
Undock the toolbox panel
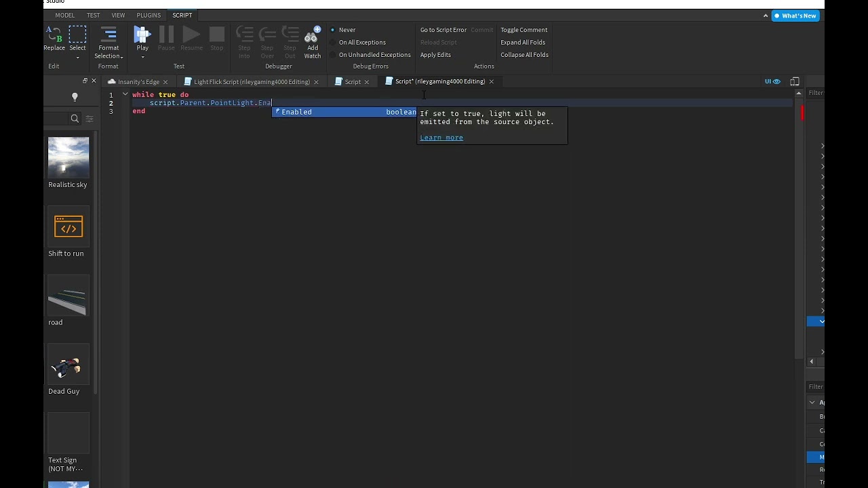point(85,81)
